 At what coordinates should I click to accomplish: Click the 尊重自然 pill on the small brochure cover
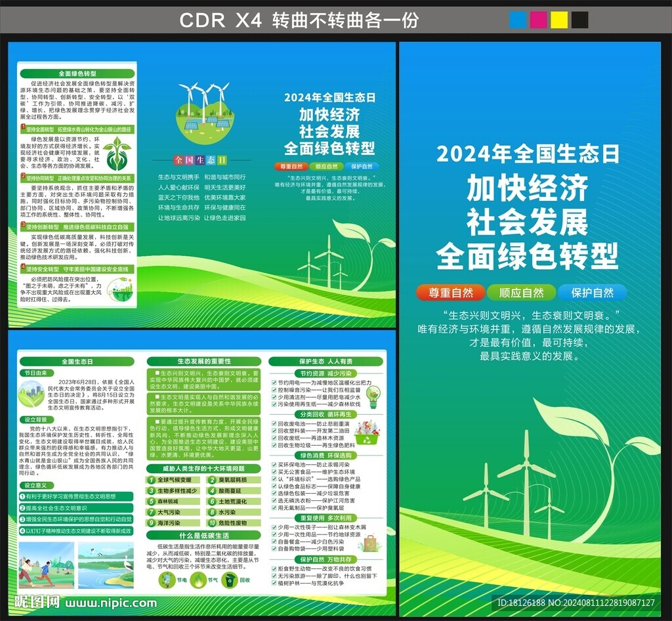pos(291,166)
